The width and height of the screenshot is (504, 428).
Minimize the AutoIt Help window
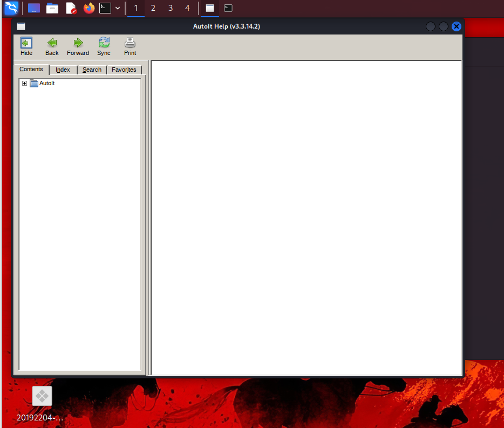(431, 26)
